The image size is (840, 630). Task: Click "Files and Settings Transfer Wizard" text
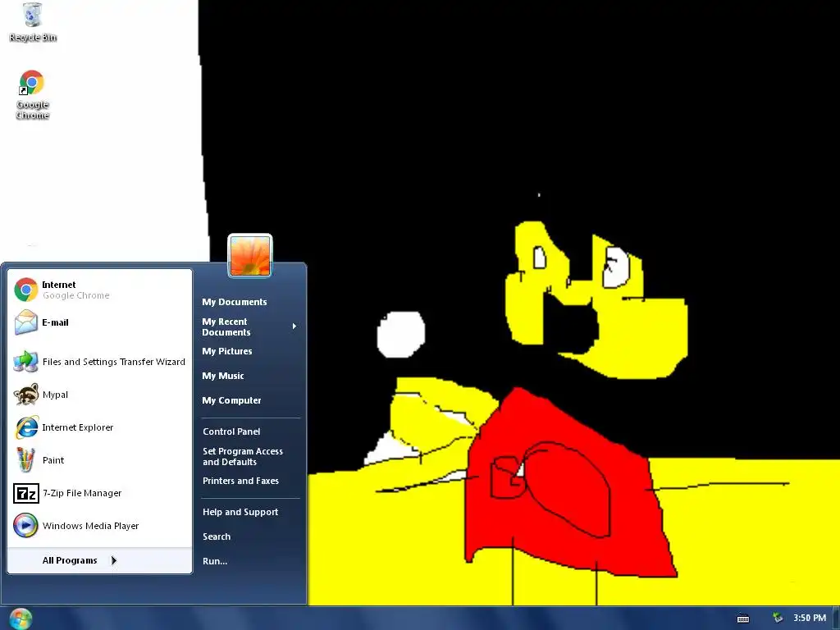113,362
